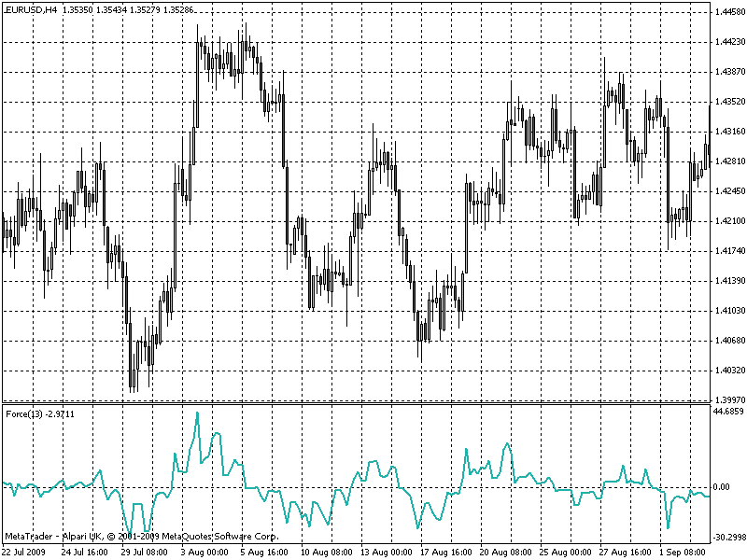Click the 1 Sep 08:00 time label
747x560 pixels.
coord(683,553)
